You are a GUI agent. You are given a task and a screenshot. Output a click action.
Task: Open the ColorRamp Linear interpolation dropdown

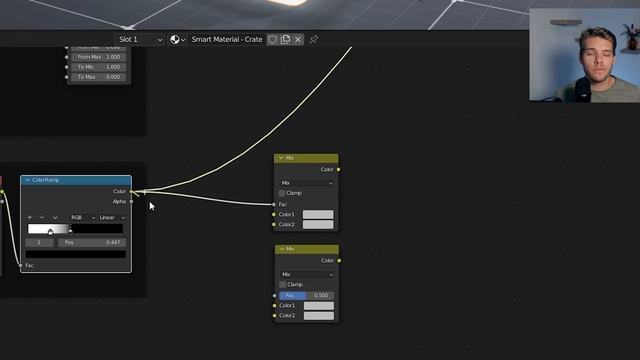coord(112,218)
